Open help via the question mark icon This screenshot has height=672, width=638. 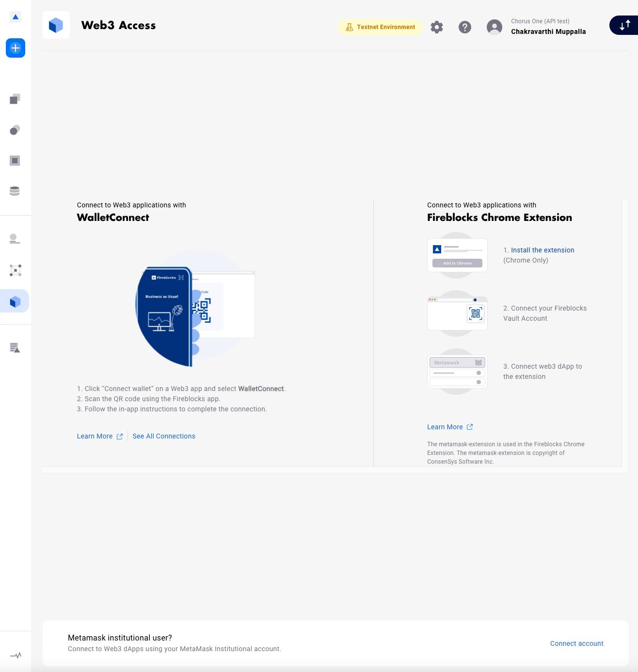coord(465,27)
